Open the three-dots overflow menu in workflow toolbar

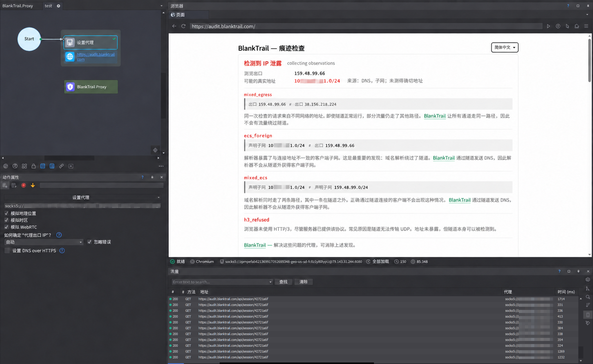click(x=161, y=166)
